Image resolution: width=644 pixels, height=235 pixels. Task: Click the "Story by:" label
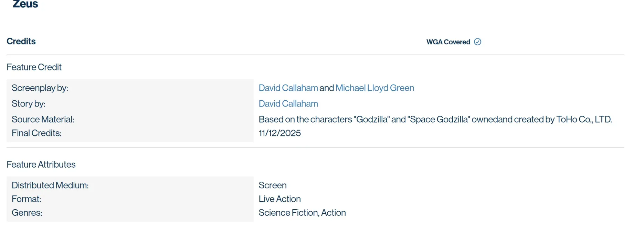pyautogui.click(x=28, y=104)
